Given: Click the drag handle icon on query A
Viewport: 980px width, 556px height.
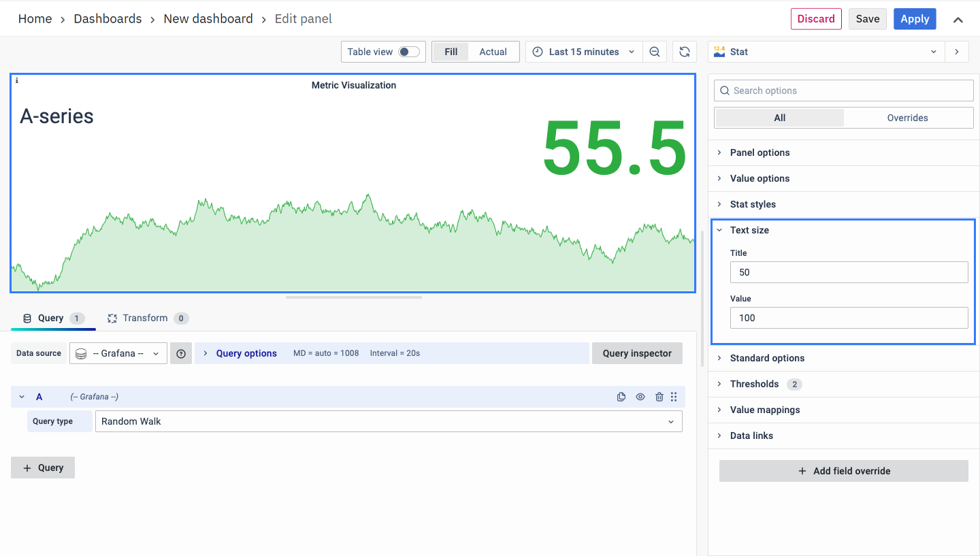Looking at the screenshot, I should point(674,397).
